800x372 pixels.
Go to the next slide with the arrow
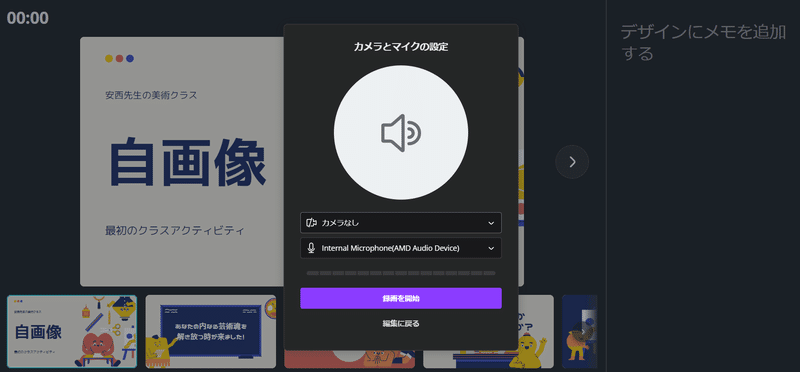click(572, 162)
